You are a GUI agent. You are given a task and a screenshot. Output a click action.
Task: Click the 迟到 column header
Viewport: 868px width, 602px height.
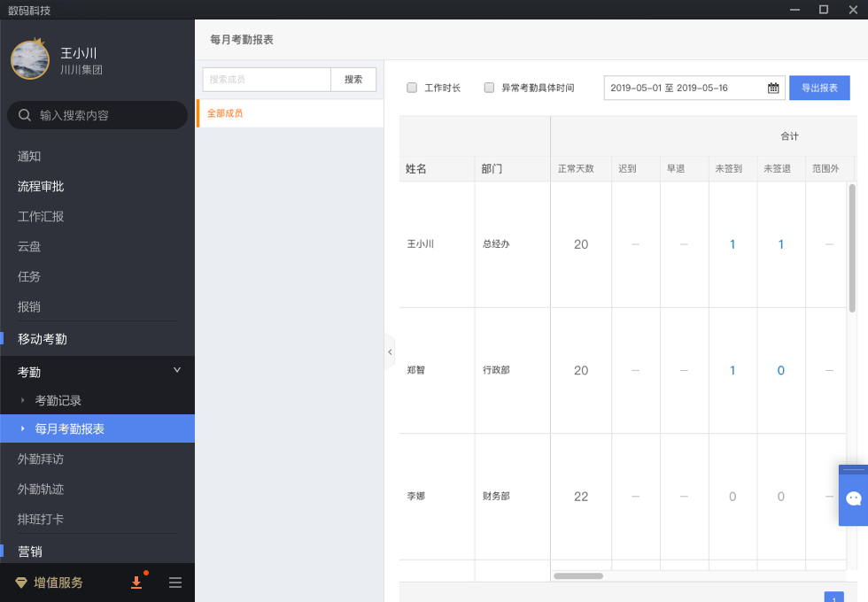pos(627,169)
